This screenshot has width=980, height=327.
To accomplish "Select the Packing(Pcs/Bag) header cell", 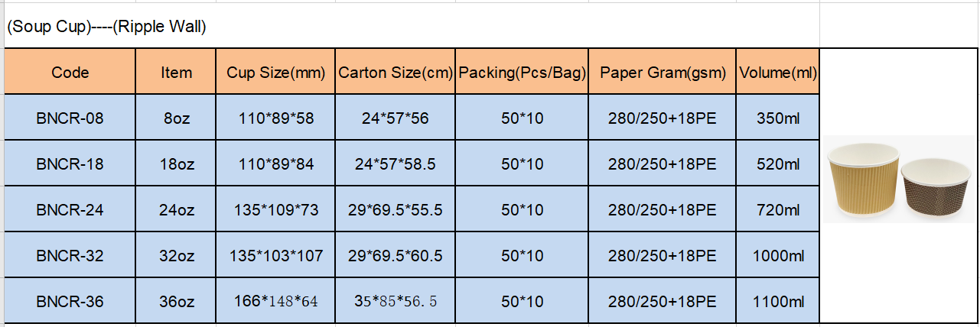I will coord(522,73).
